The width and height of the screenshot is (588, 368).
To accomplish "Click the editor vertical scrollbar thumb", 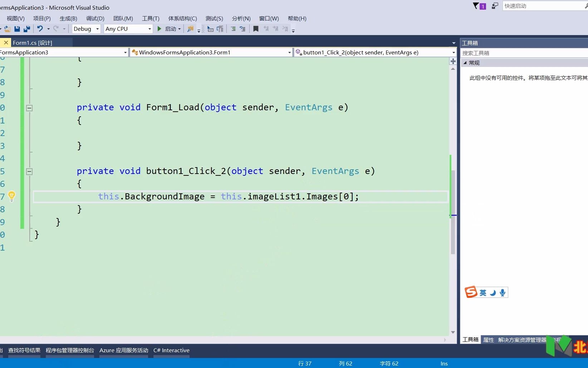I will click(x=453, y=212).
